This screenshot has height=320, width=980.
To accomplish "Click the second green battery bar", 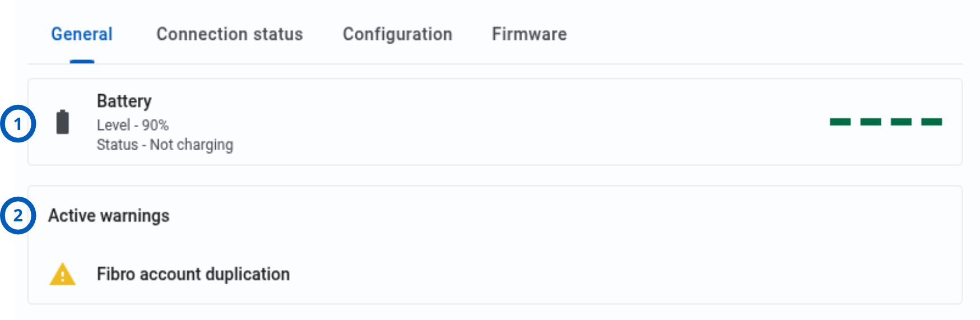I will (871, 122).
